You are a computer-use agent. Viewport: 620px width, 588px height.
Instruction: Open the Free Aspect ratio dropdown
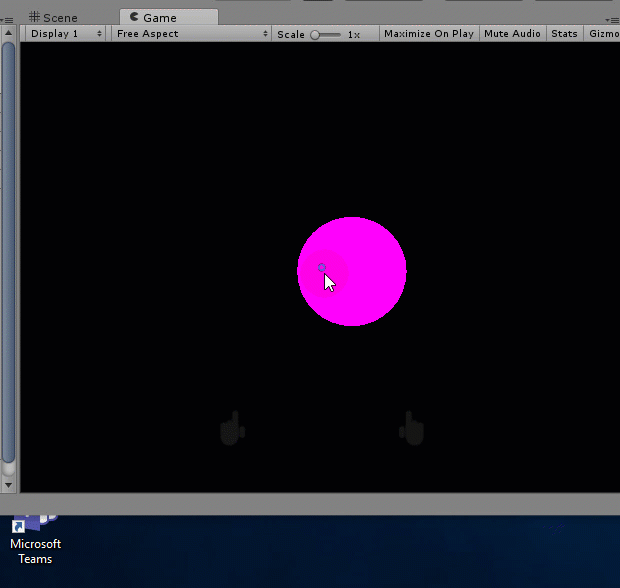(x=191, y=34)
